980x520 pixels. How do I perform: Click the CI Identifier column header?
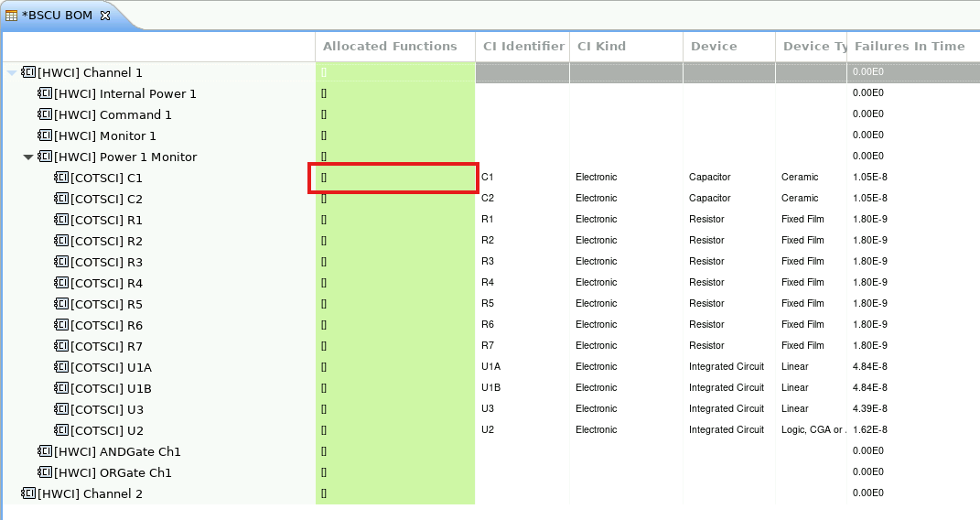click(523, 47)
